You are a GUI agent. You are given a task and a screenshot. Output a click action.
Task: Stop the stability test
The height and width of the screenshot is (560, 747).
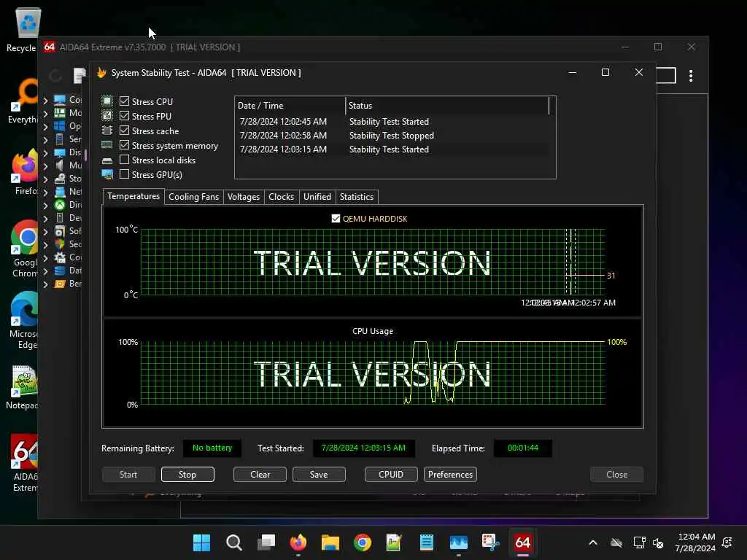pos(187,474)
